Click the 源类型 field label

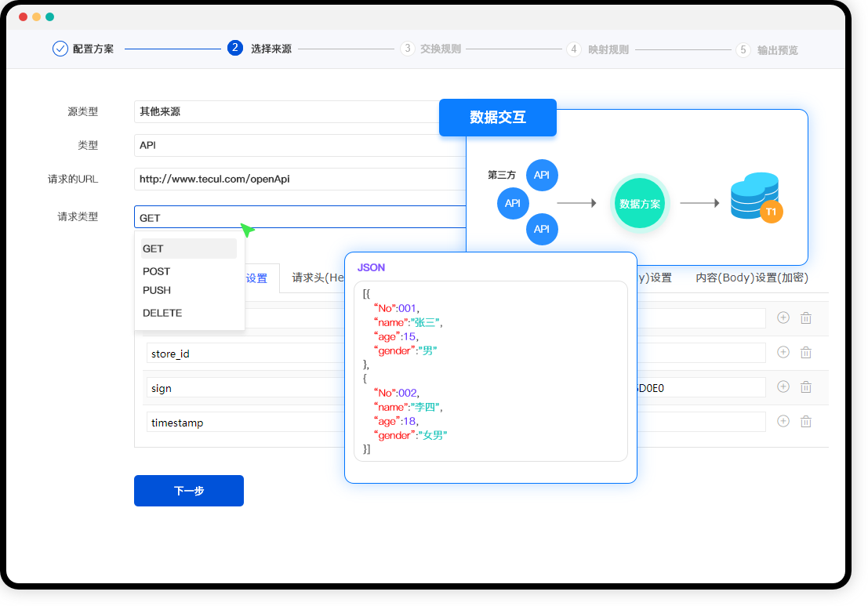tap(83, 111)
